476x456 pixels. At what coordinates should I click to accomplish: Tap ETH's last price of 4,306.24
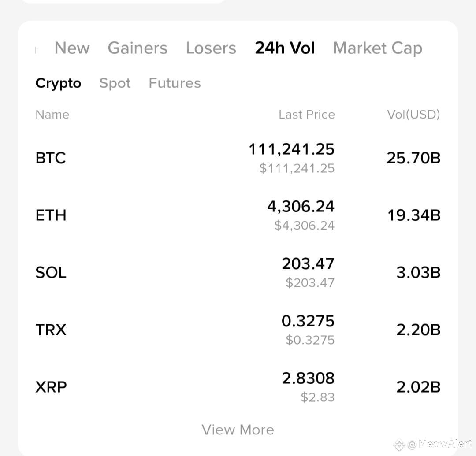[301, 206]
